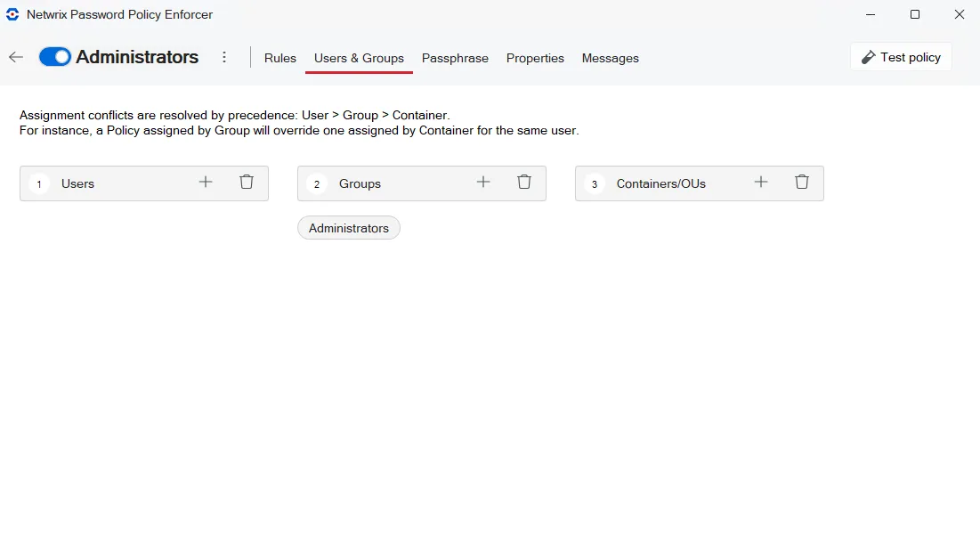Open the Passphrase tab
Screen dimensions: 980x553
(x=455, y=58)
